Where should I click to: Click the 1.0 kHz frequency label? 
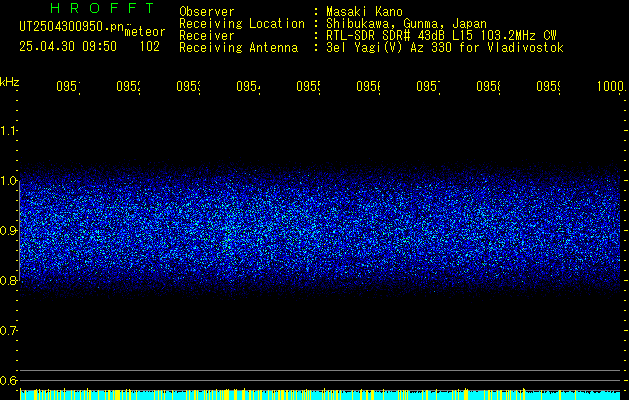pyautogui.click(x=9, y=181)
